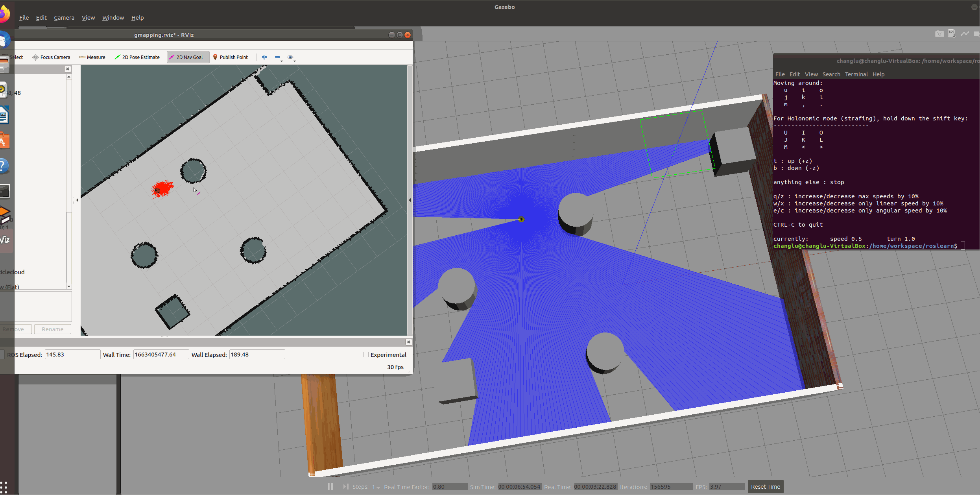Viewport: 980px width, 495px height.
Task: Open the Gazebo Edit menu
Action: (x=41, y=18)
